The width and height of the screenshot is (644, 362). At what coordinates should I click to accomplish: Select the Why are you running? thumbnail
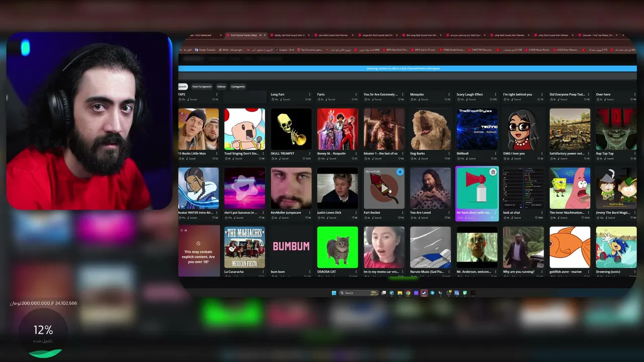523,247
